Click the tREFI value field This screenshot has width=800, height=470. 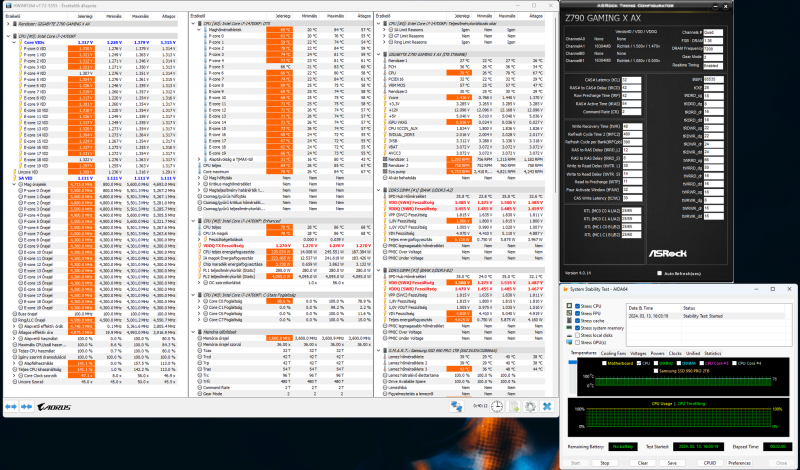click(713, 80)
